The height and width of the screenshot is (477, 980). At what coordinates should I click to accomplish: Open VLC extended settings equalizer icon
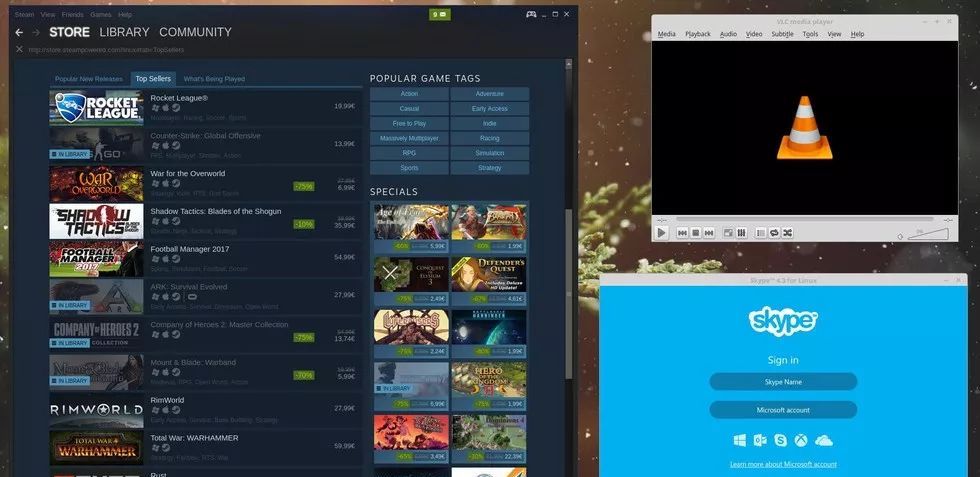coord(741,233)
